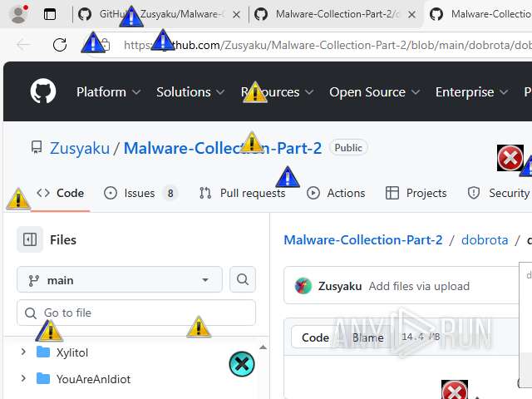Open the Platform dropdown menu
Screen dimensions: 532x399
click(108, 92)
